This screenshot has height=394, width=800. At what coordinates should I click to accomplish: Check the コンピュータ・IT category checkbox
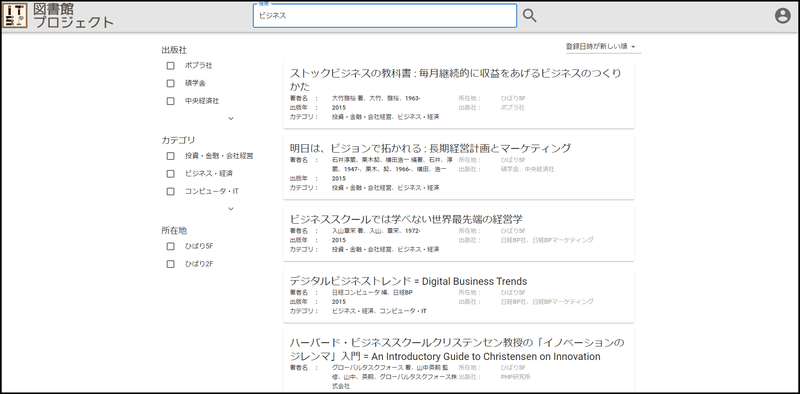click(x=170, y=192)
